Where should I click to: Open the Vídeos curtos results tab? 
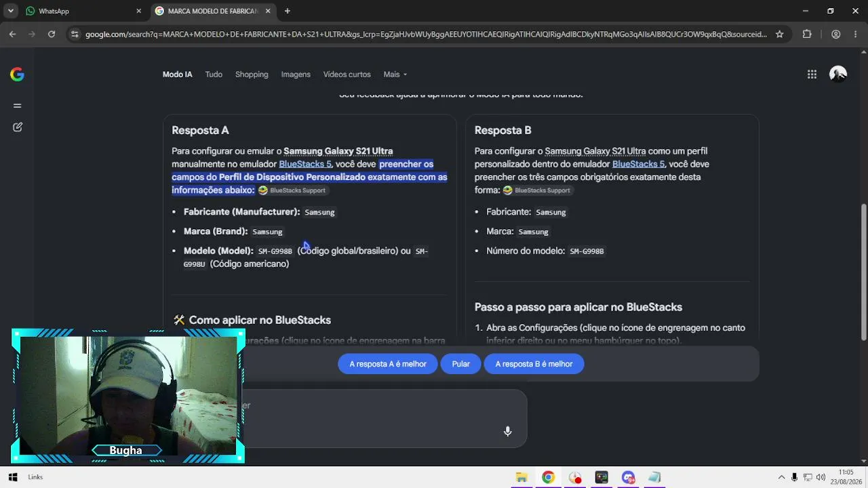[347, 75]
